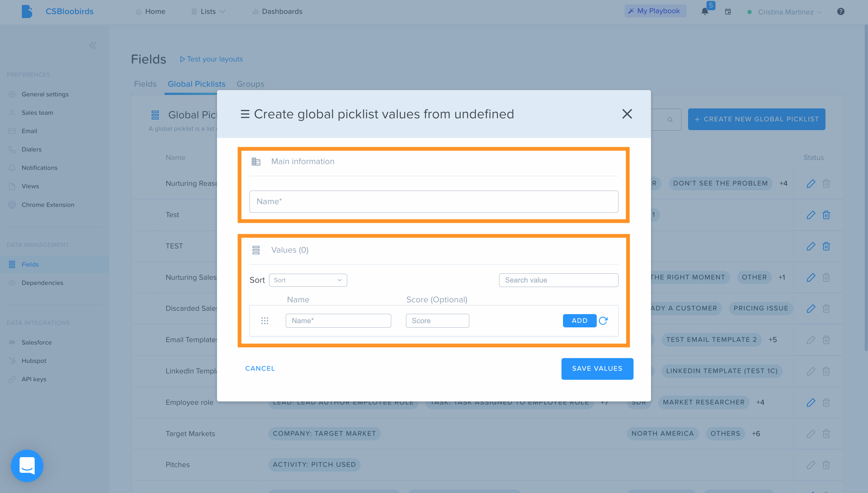This screenshot has height=493, width=868.
Task: Focus the Score input field
Action: pyautogui.click(x=437, y=320)
